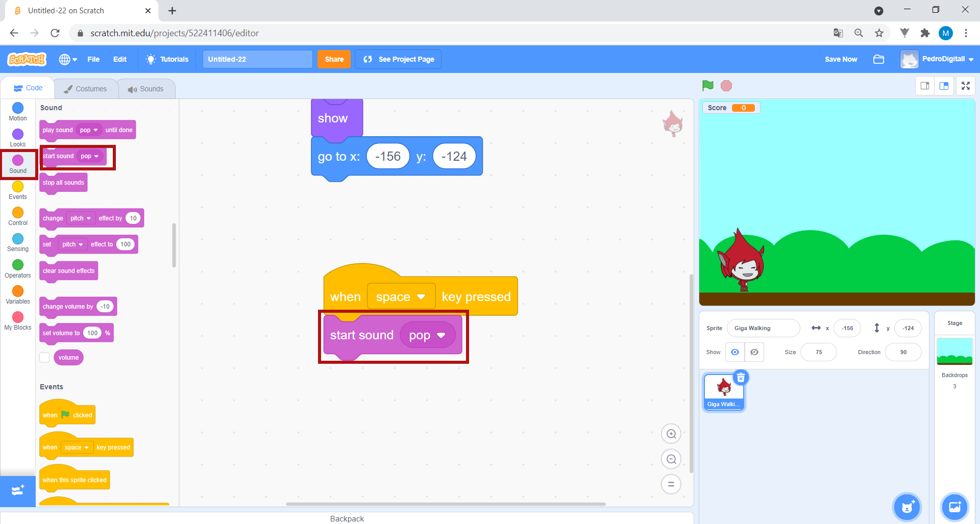Viewport: 980px width, 524px height.
Task: Open space dropdown in palette key pressed block
Action: [x=77, y=447]
